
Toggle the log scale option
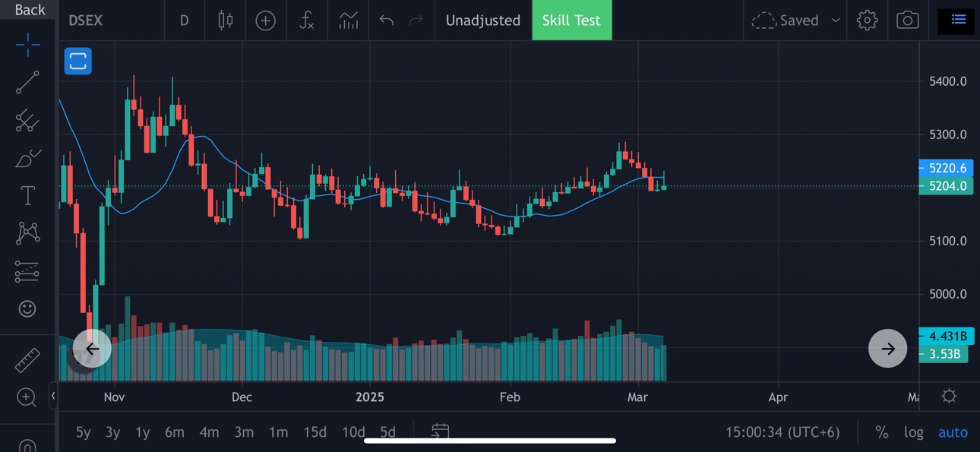point(913,432)
